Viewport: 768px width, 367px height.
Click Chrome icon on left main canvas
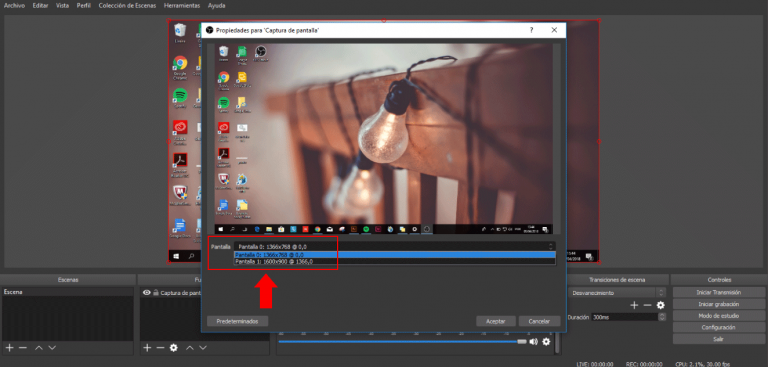click(x=180, y=63)
